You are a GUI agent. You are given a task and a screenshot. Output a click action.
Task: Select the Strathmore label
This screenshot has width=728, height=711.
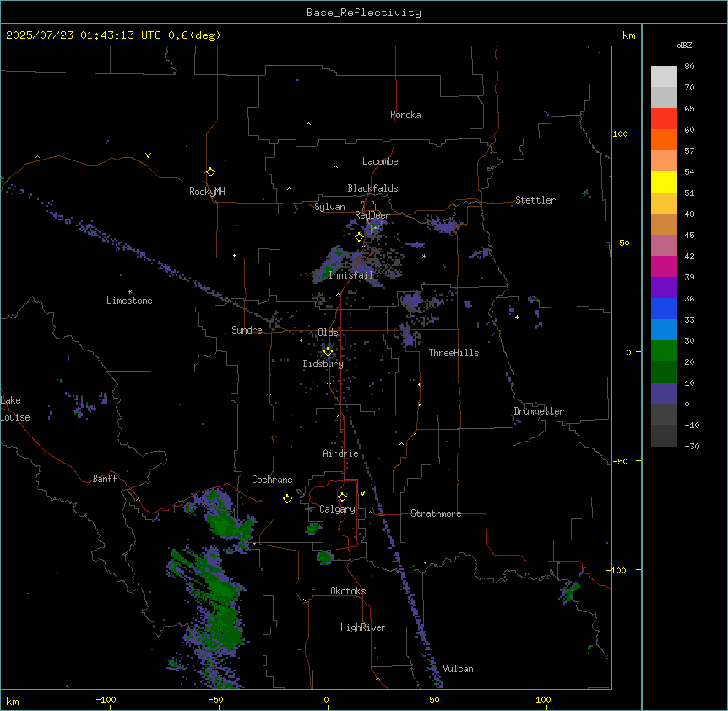coord(436,513)
